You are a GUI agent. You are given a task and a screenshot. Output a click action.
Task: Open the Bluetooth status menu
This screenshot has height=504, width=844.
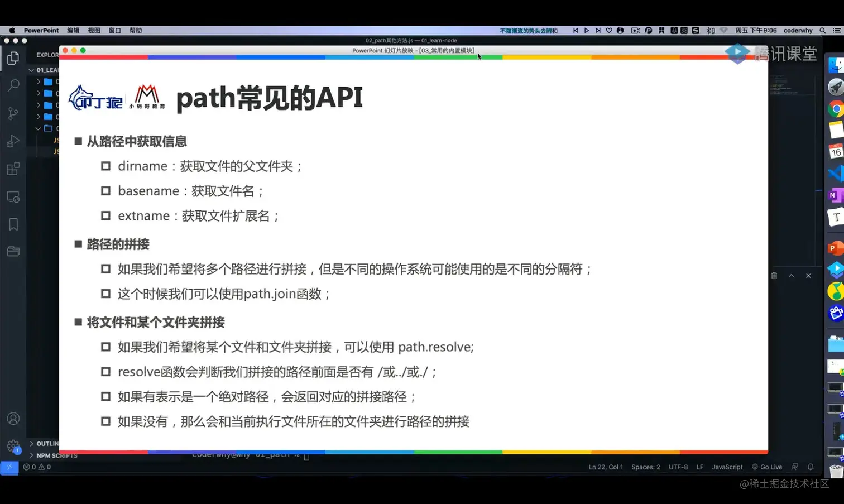[710, 31]
